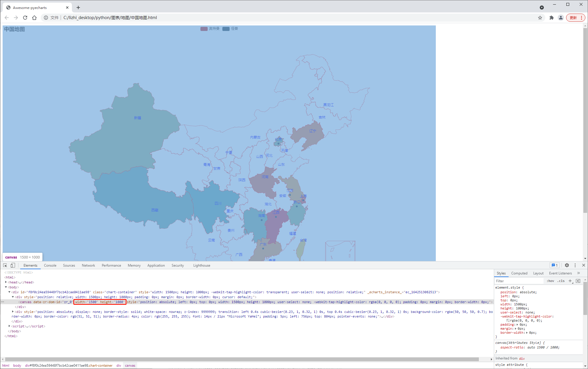The image size is (588, 369).
Task: Click the rgba highlight color swatch
Action: click(508, 320)
